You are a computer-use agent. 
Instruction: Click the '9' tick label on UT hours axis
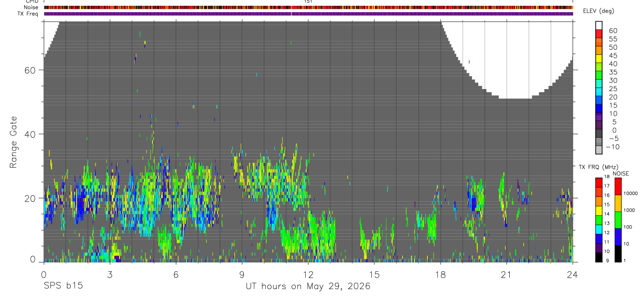coord(242,274)
